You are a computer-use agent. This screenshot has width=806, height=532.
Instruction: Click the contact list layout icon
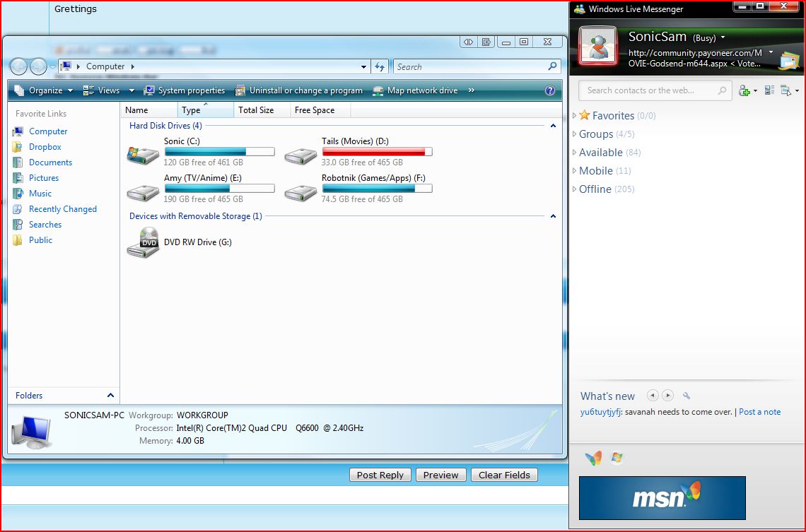(x=769, y=90)
